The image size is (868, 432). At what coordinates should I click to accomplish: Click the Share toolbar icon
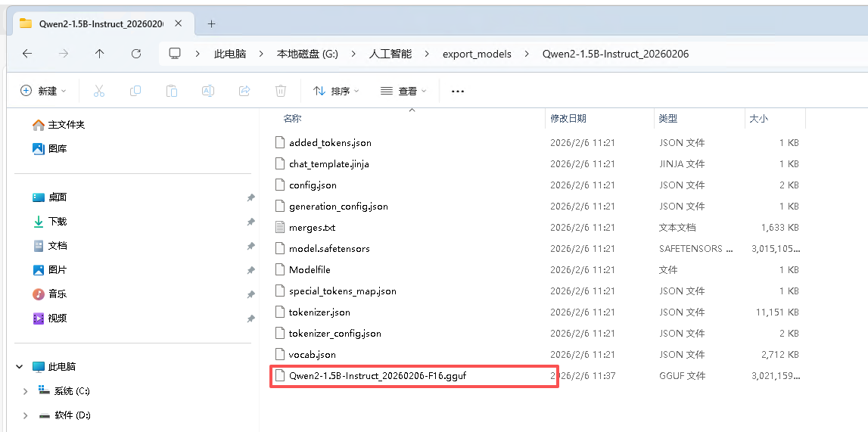point(244,91)
